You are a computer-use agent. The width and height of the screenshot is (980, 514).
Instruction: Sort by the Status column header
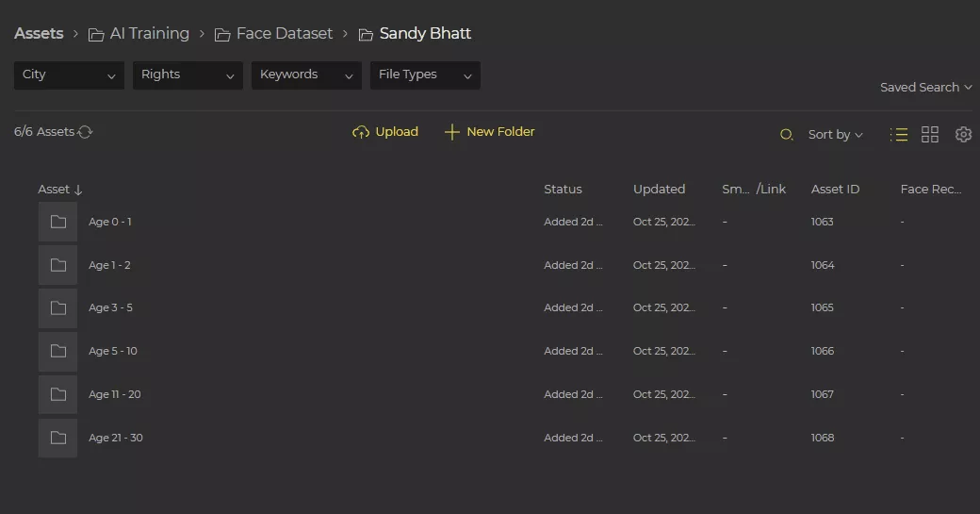pyautogui.click(x=563, y=189)
